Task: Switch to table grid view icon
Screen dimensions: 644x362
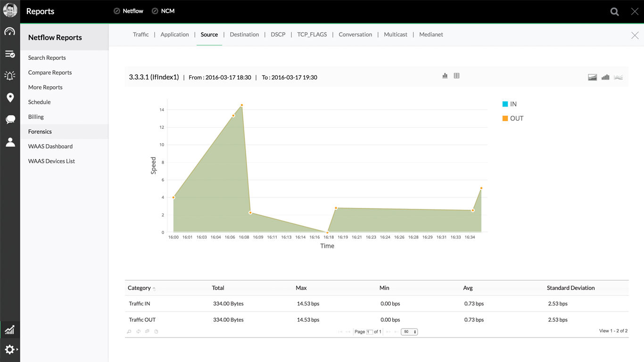Action: click(x=456, y=76)
